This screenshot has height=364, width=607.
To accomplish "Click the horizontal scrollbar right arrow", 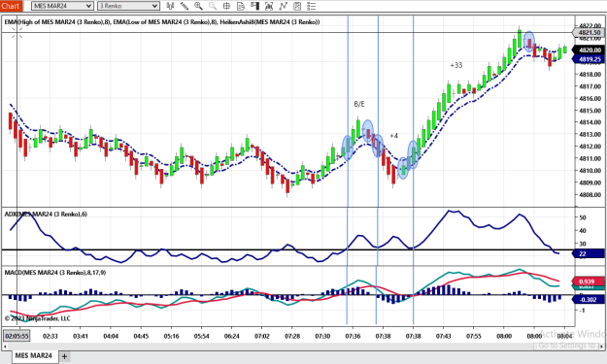I will click(601, 346).
